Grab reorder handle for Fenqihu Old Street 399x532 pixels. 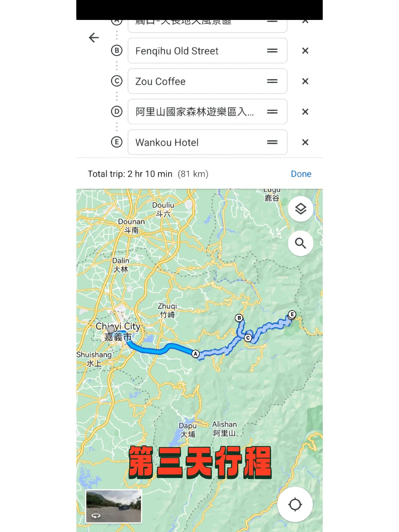[x=272, y=51]
